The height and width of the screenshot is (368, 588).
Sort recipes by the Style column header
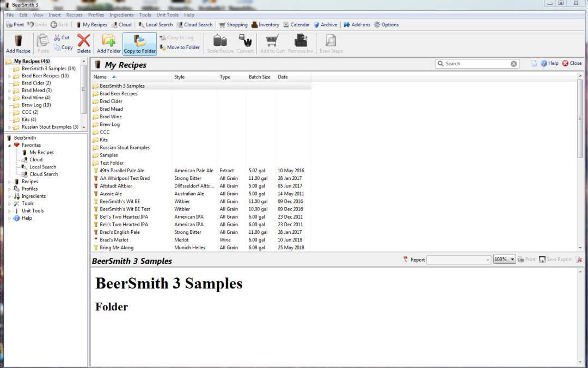[x=194, y=77]
